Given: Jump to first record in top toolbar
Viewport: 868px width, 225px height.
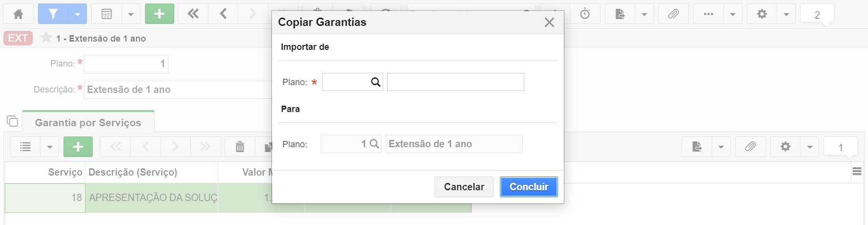Looking at the screenshot, I should pos(193,14).
